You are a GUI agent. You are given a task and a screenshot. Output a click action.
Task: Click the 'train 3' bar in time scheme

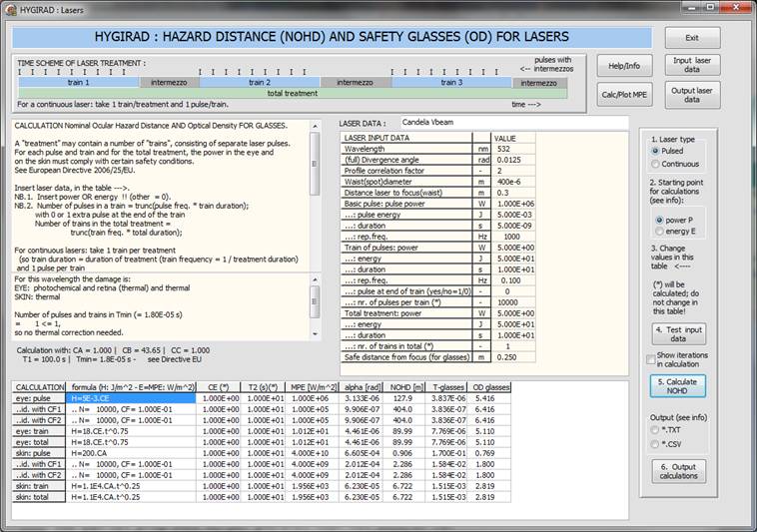[x=451, y=83]
